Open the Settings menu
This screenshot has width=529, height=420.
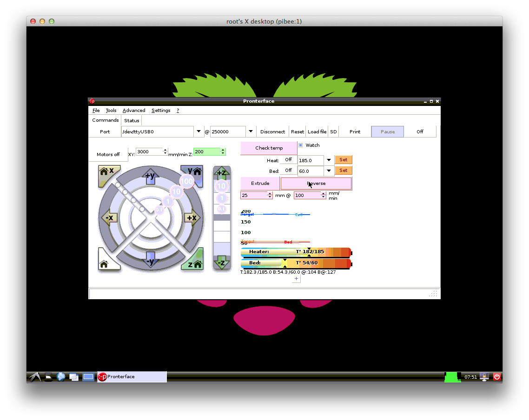pyautogui.click(x=161, y=110)
